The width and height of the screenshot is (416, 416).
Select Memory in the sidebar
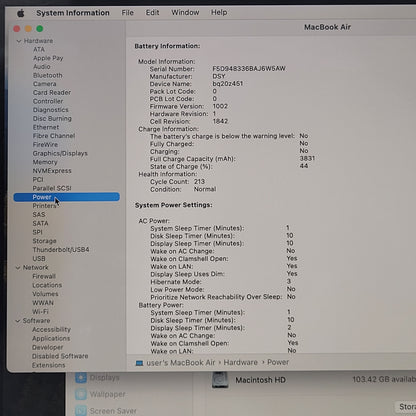click(x=45, y=162)
